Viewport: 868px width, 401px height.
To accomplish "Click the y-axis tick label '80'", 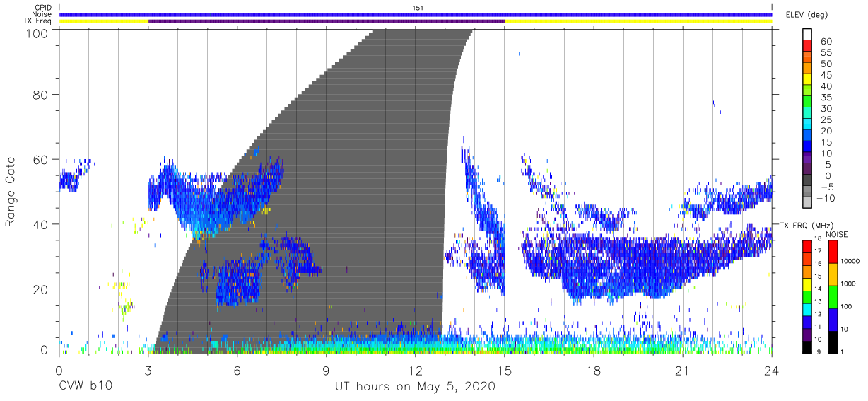I will (42, 95).
